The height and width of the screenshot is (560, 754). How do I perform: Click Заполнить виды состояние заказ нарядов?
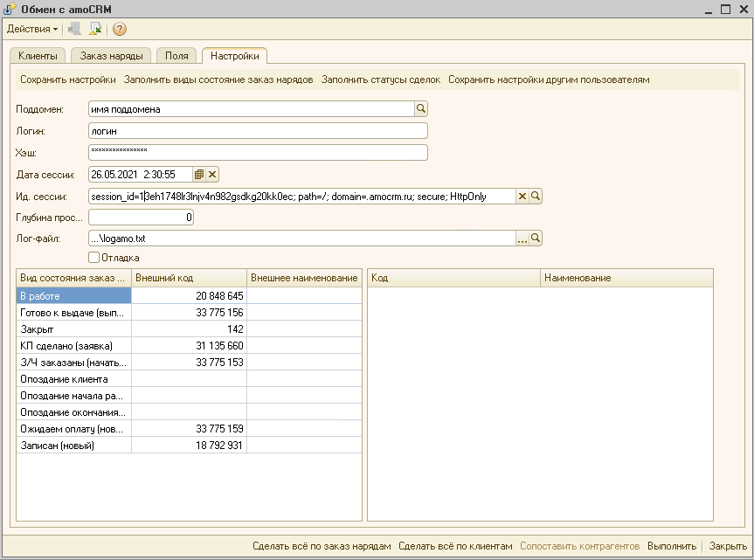(x=218, y=80)
